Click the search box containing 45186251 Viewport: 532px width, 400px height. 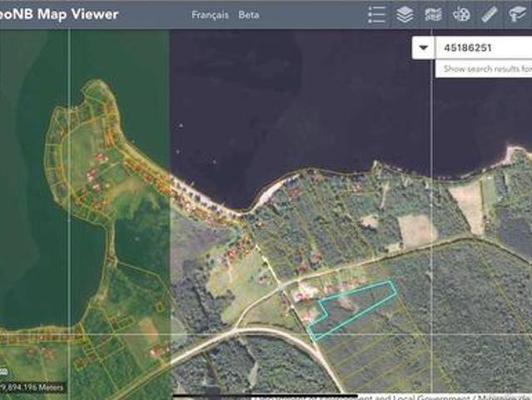pos(484,47)
